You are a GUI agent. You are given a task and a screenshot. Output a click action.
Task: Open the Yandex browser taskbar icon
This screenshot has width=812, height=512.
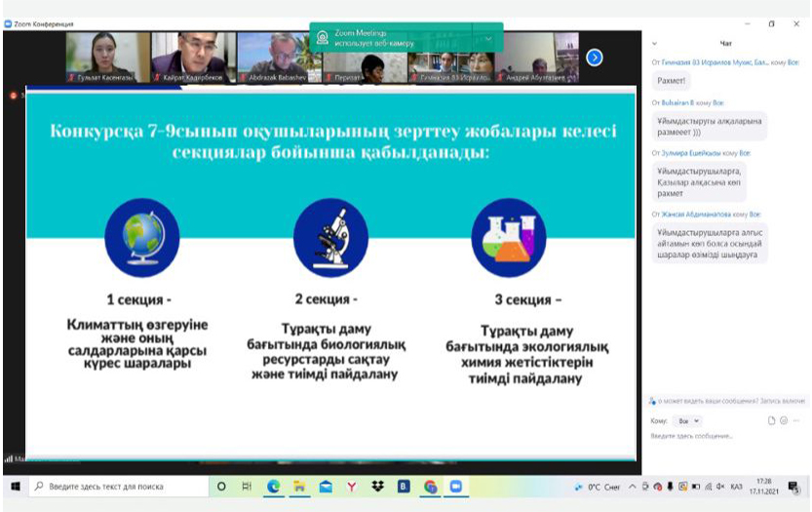pos(352,486)
